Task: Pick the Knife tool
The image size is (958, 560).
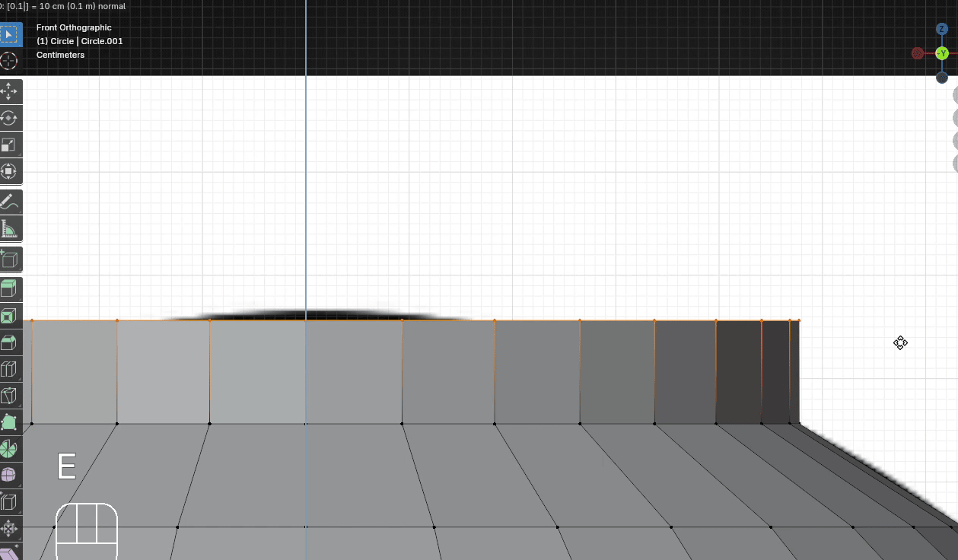Action: pos(9,396)
